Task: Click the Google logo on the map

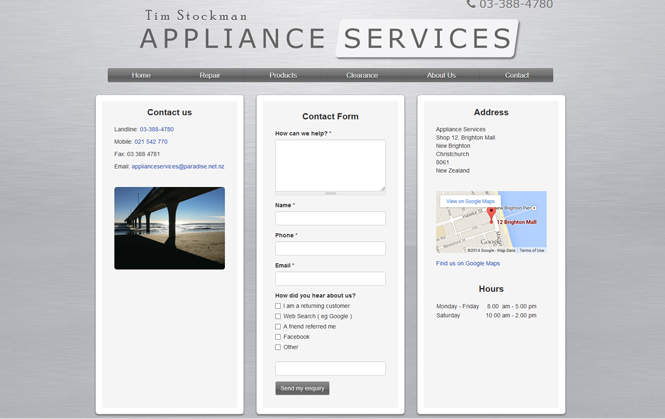Action: click(x=491, y=242)
